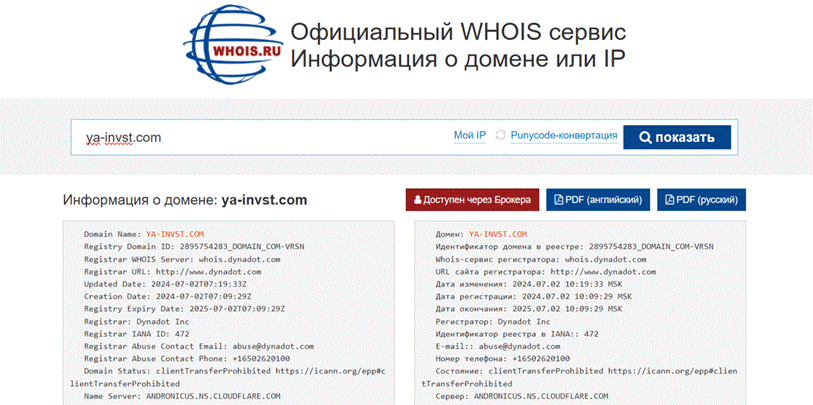Download the PDF (английский) report
Viewport: 813px width, 405px height.
coord(598,200)
